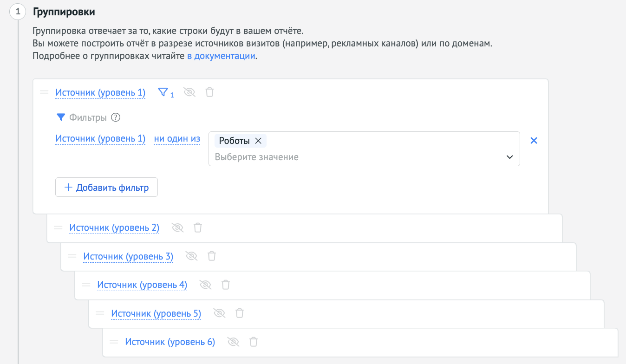Click the filter funnel icon for Источник (уровень 1)
Viewport: 626px width, 364px height.
pyautogui.click(x=163, y=92)
